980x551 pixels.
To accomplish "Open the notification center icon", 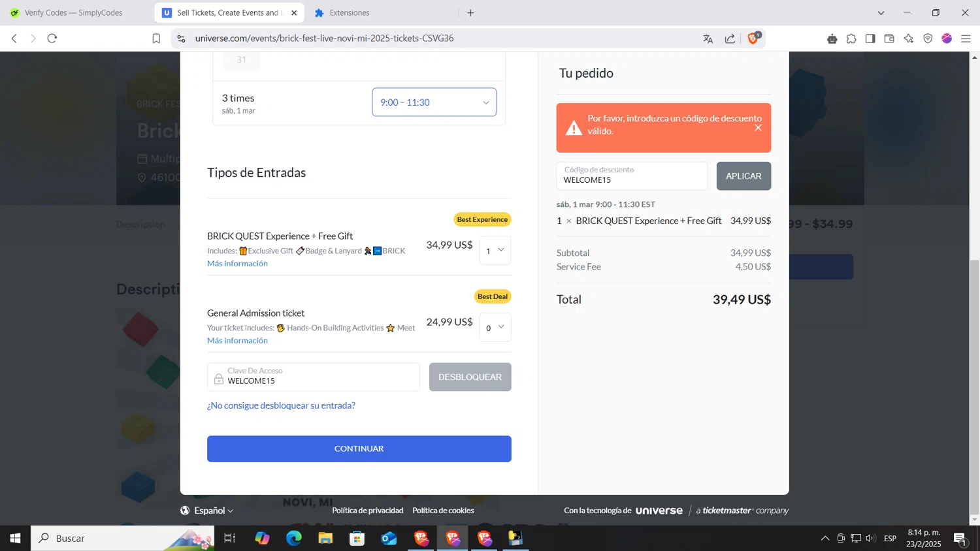I will tap(960, 539).
